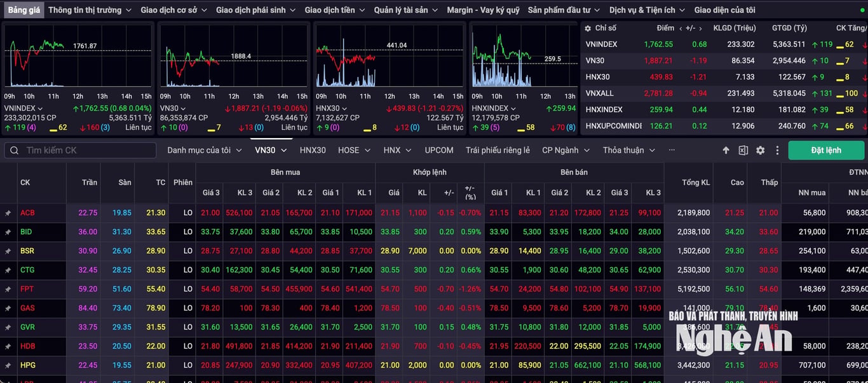Screen dimensions: 868x383
Task: Open the BID stock symbol link
Action: 26,232
